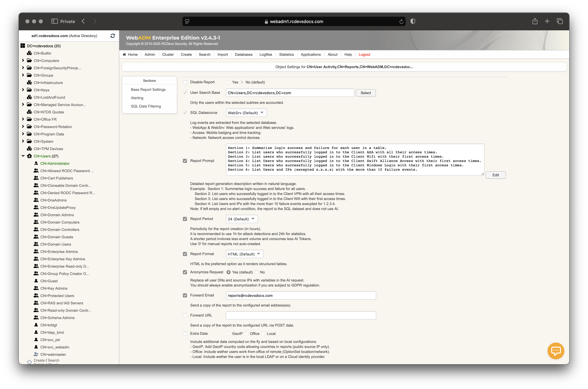Click the Safari sidebar toggle icon
Screen dimensions: 588x389
[x=54, y=21]
